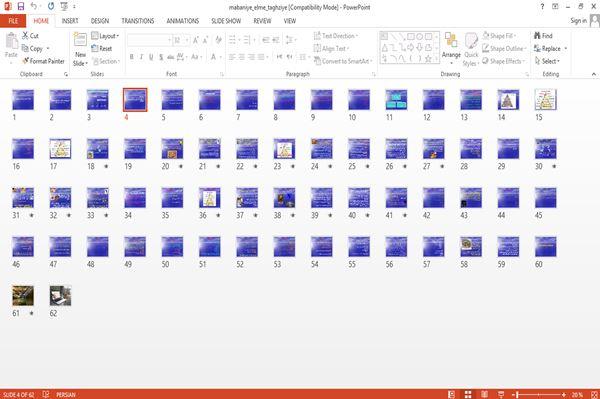Image resolution: width=600 pixels, height=399 pixels.
Task: Select slide 14 thumbnail
Action: click(x=508, y=99)
